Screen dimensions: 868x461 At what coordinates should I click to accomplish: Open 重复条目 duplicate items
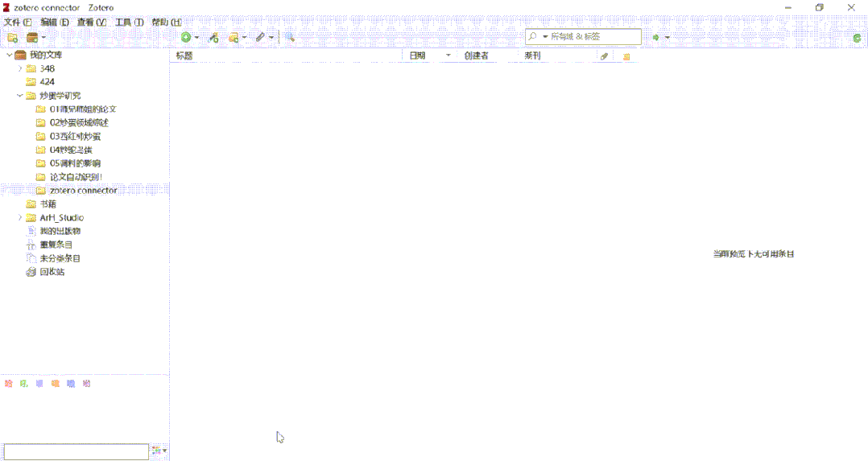[x=56, y=245]
